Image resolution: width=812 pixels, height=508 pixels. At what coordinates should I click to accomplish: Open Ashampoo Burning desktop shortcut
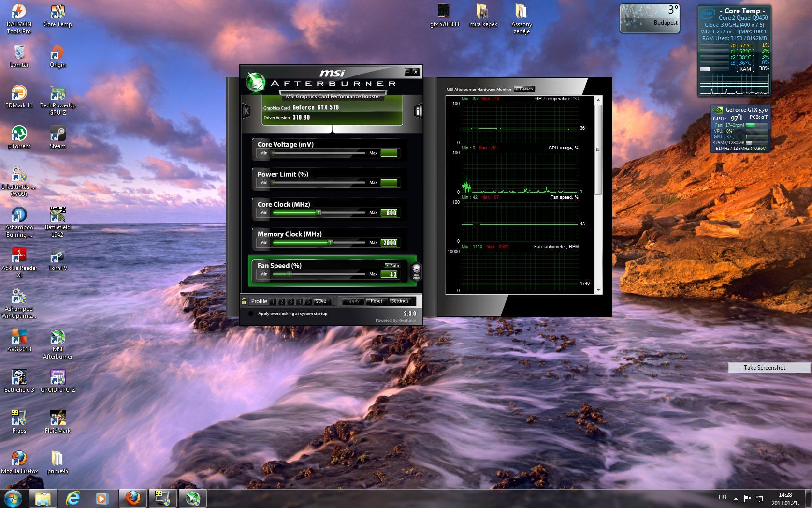[x=19, y=223]
